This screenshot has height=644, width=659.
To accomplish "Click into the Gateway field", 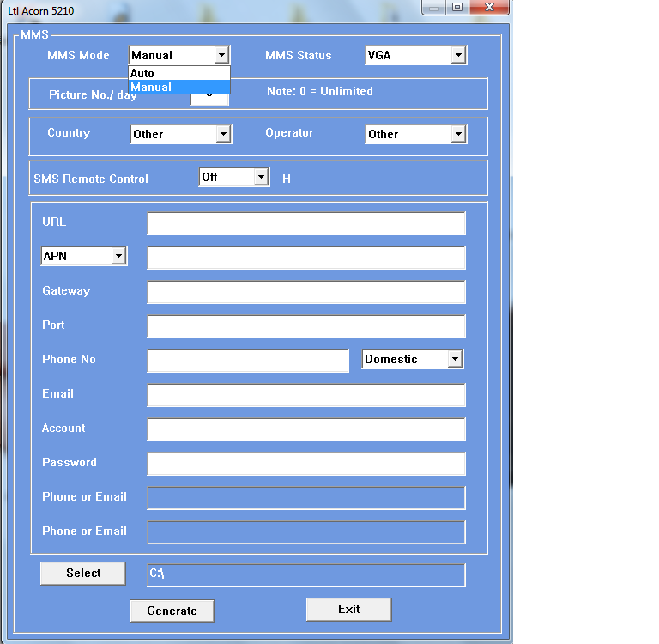I will point(305,292).
